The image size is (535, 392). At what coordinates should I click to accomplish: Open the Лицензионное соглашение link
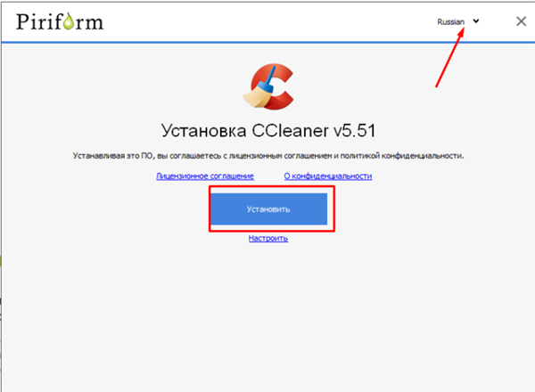205,176
